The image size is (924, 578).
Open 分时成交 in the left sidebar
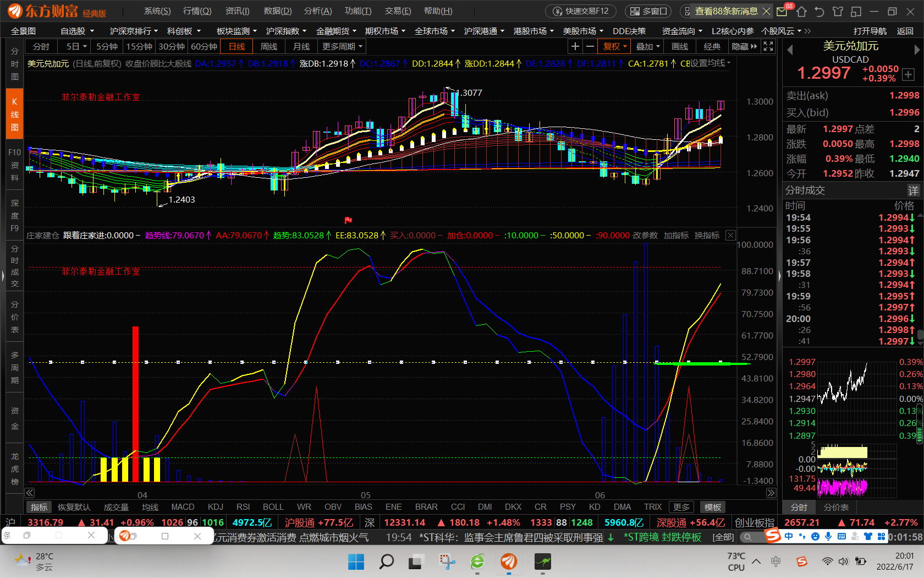14,266
